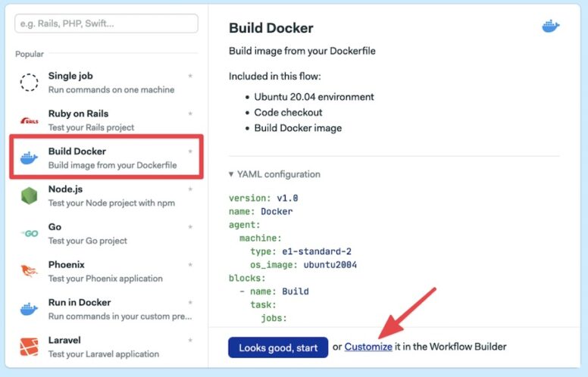The height and width of the screenshot is (377, 588).
Task: Click the Node.js green hexagon icon
Action: (x=29, y=195)
